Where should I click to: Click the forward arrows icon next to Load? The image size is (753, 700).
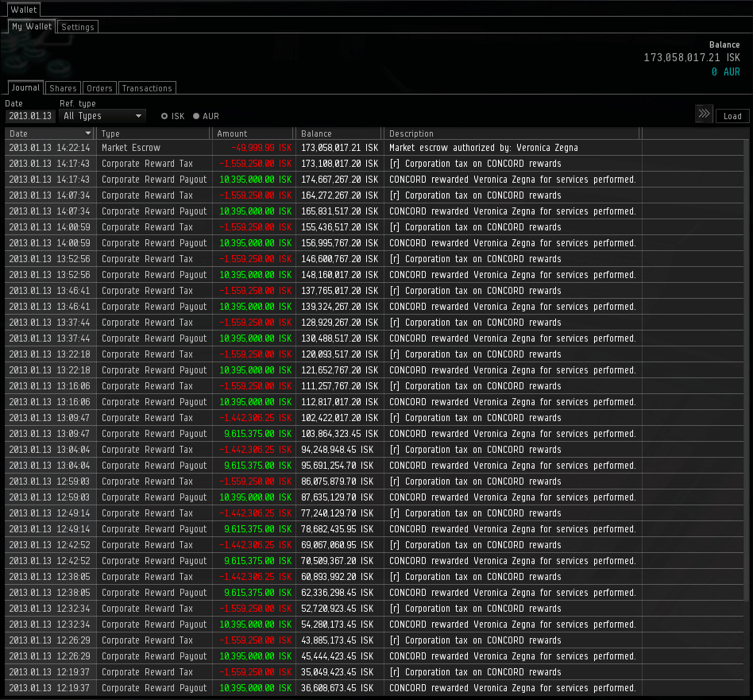pos(704,114)
